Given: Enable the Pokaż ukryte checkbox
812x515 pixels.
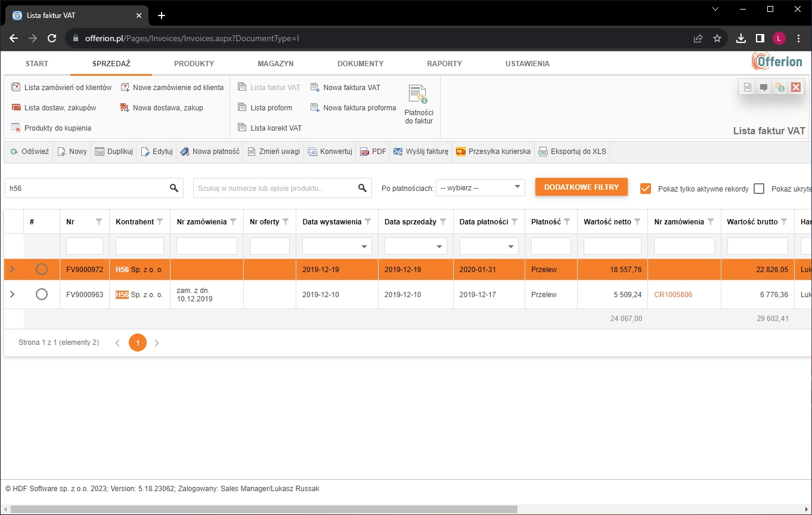Looking at the screenshot, I should tap(760, 189).
